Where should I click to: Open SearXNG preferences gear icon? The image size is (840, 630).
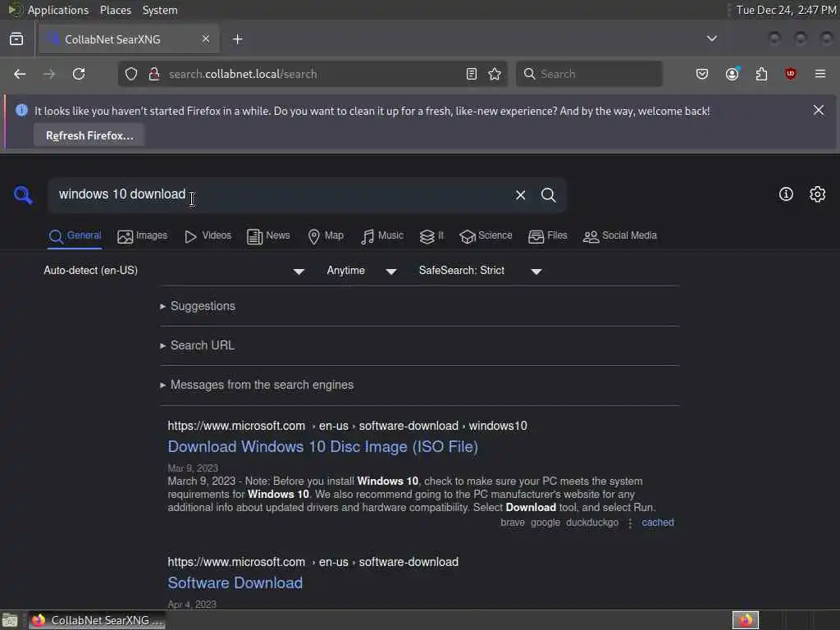[x=818, y=194]
